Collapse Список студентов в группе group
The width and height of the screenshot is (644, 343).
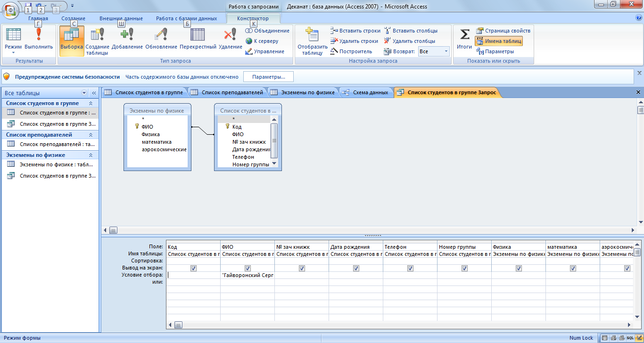(91, 103)
